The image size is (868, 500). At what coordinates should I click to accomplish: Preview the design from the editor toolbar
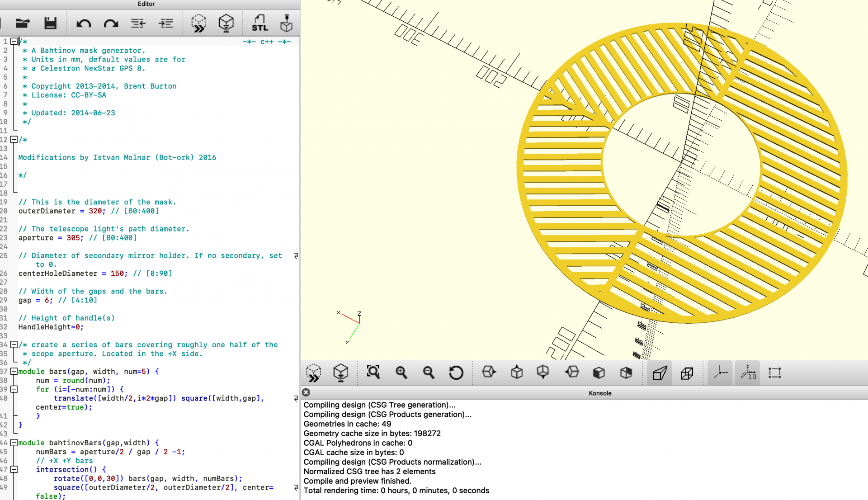click(x=198, y=23)
